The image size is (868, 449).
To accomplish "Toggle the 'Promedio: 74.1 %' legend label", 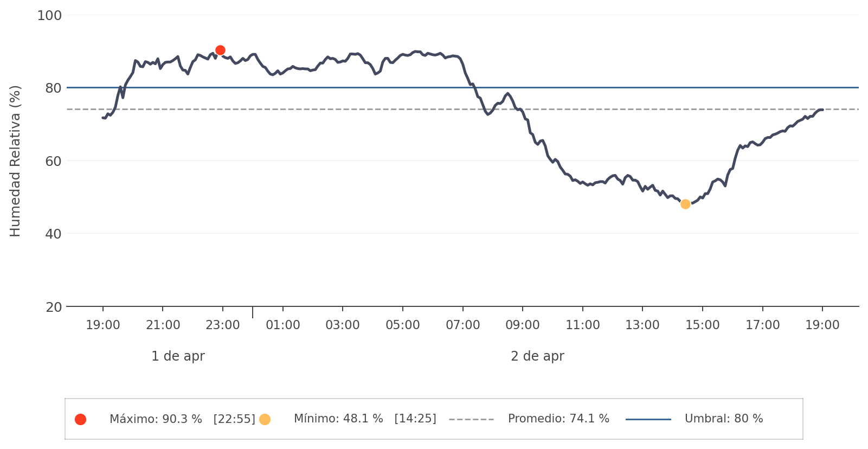I will coord(558,419).
